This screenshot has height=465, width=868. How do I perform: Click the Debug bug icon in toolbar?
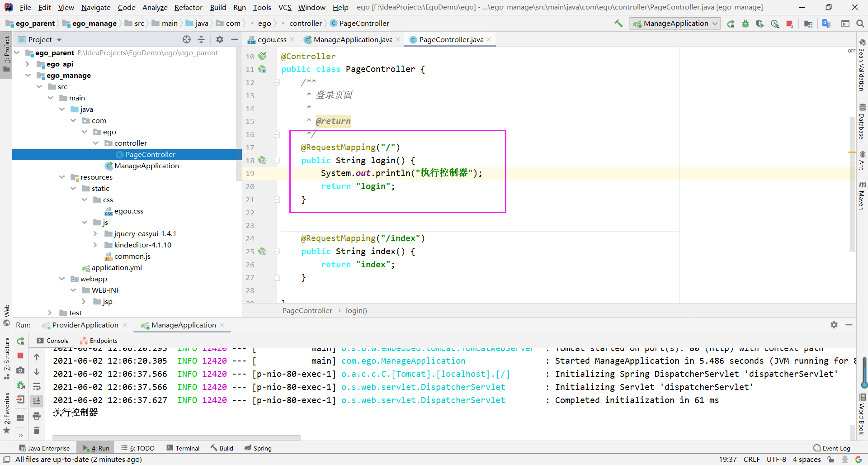[745, 24]
